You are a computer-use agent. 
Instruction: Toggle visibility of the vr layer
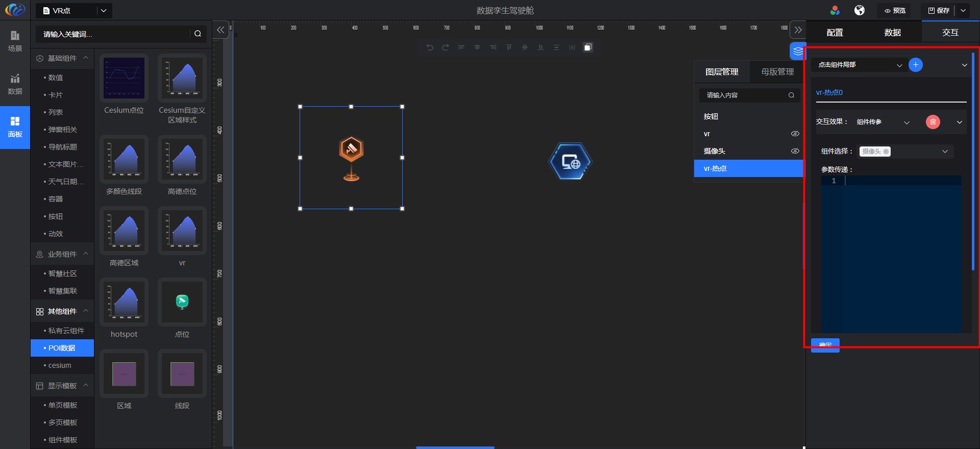[x=795, y=134]
